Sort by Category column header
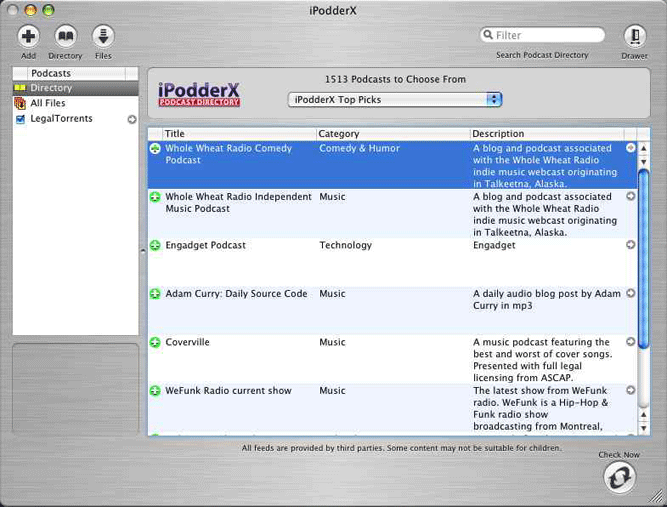 [x=393, y=134]
